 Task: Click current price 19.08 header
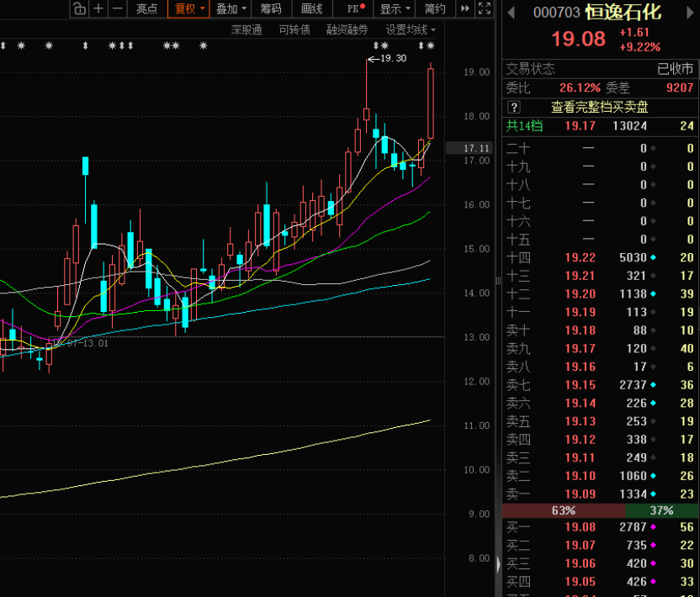click(579, 39)
